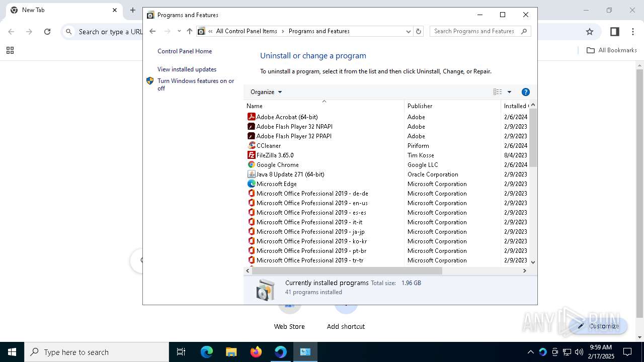Screen dimensions: 644x362
Task: Click All Bookmarks in Chrome
Action: (612, 50)
